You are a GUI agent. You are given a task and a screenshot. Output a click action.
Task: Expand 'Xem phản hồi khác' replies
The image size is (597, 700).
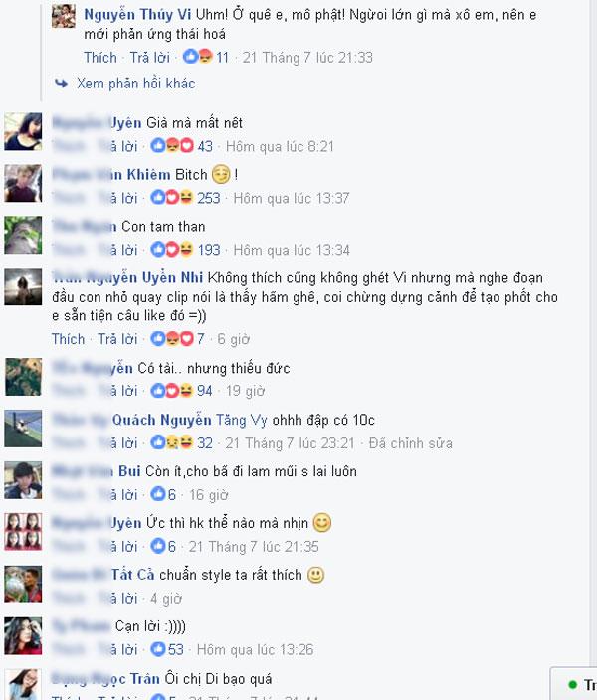(135, 84)
